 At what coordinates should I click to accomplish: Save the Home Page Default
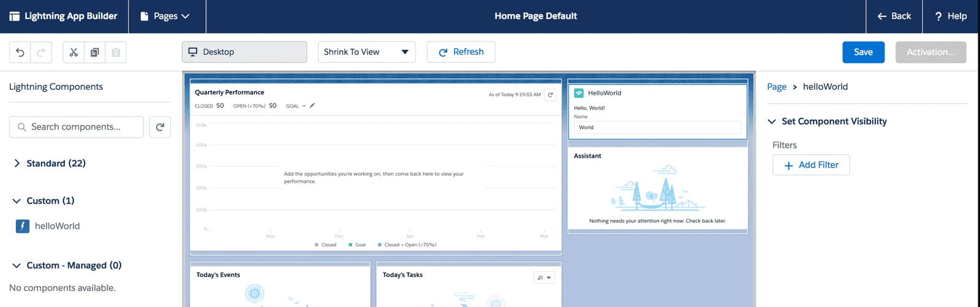864,53
